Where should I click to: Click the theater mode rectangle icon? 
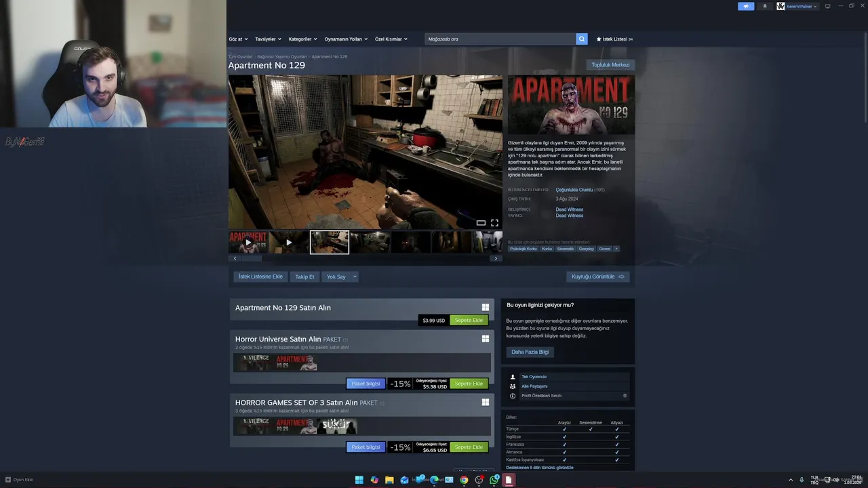click(x=481, y=222)
